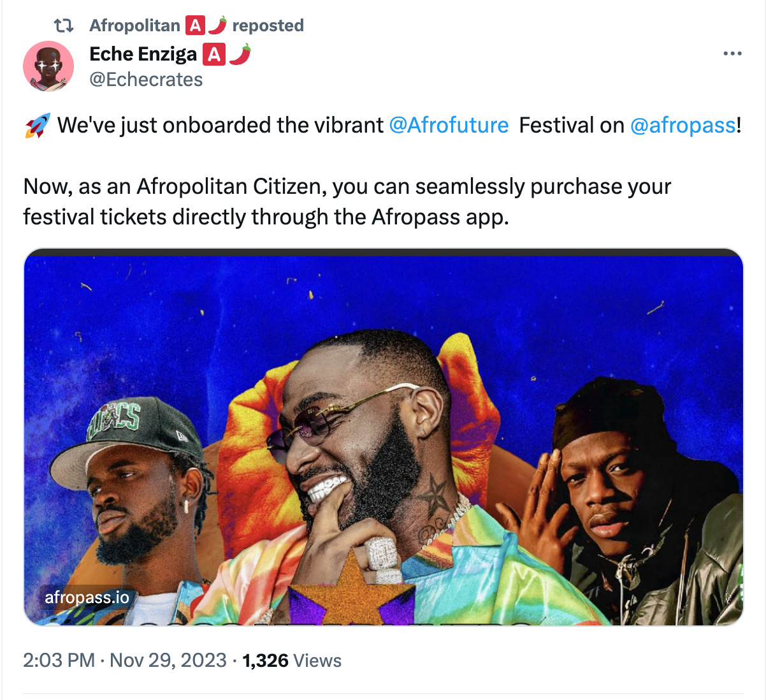Click the @Echecrates handle
The image size is (766, 700).
(x=146, y=80)
